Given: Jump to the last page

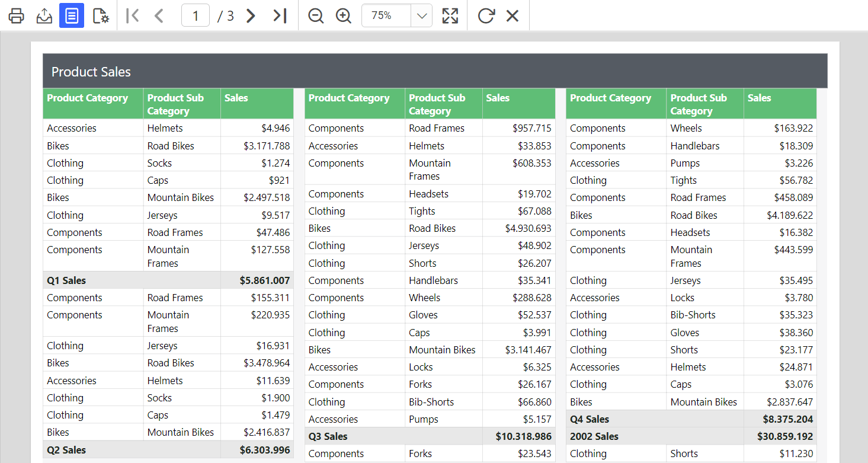Looking at the screenshot, I should tap(280, 15).
